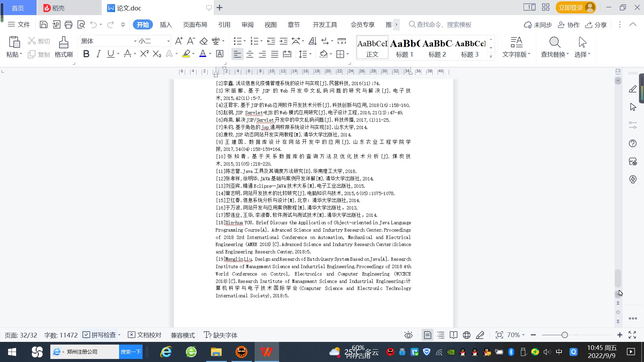Click the vertical scrollbar thumb
644x362 pixels.
click(x=618, y=278)
